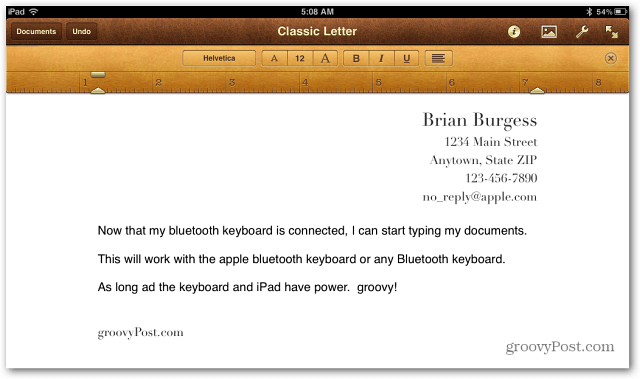640x379 pixels.
Task: Tap the Brian Burgess heading
Action: (x=480, y=120)
